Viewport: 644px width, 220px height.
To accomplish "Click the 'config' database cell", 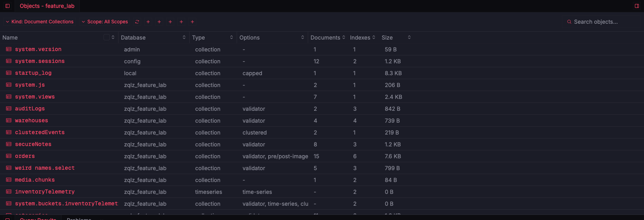I will point(132,61).
